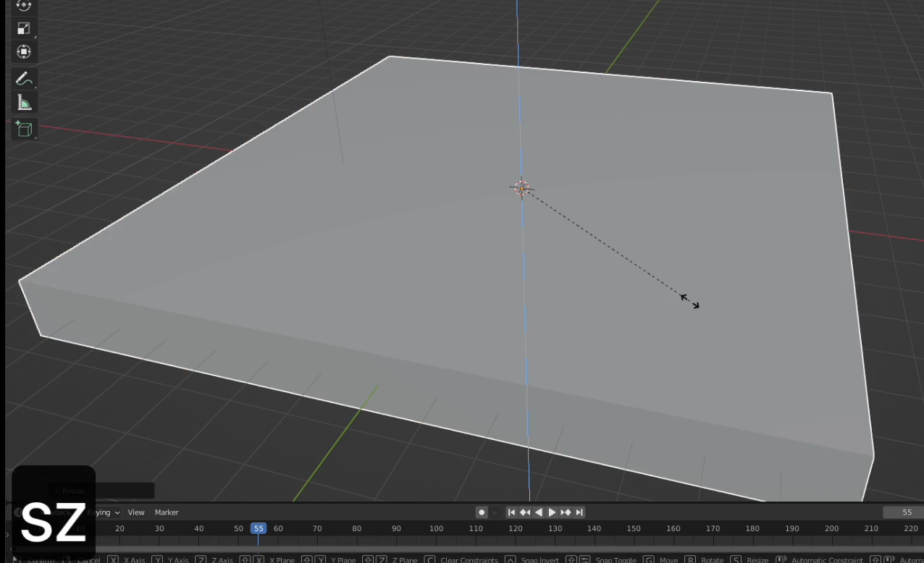Click frame 30 on the timeline ruler
Image resolution: width=924 pixels, height=563 pixels.
tap(159, 528)
